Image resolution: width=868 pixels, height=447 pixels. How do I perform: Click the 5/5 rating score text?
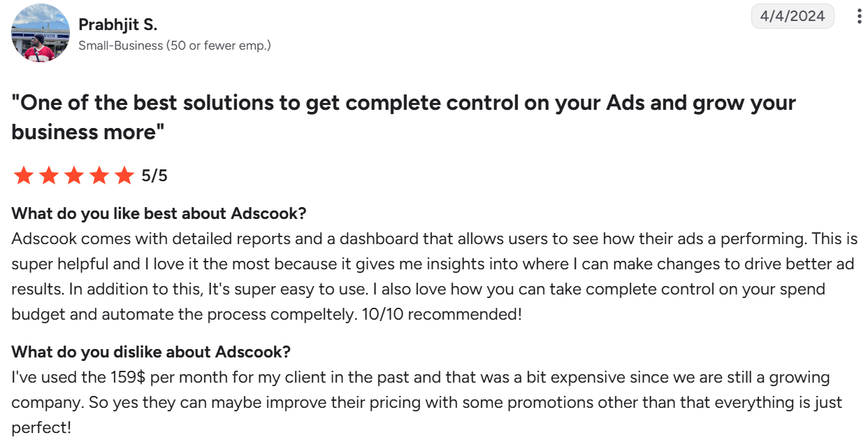(154, 176)
